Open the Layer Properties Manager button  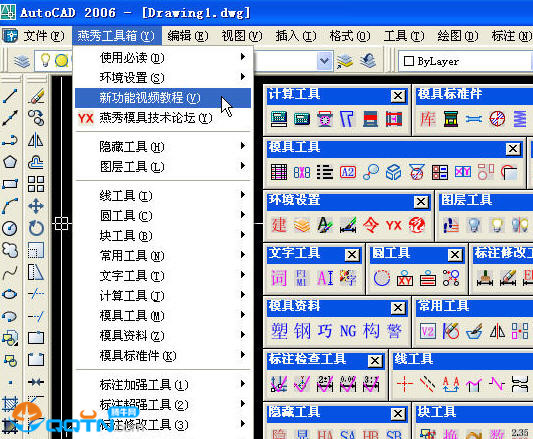click(22, 61)
